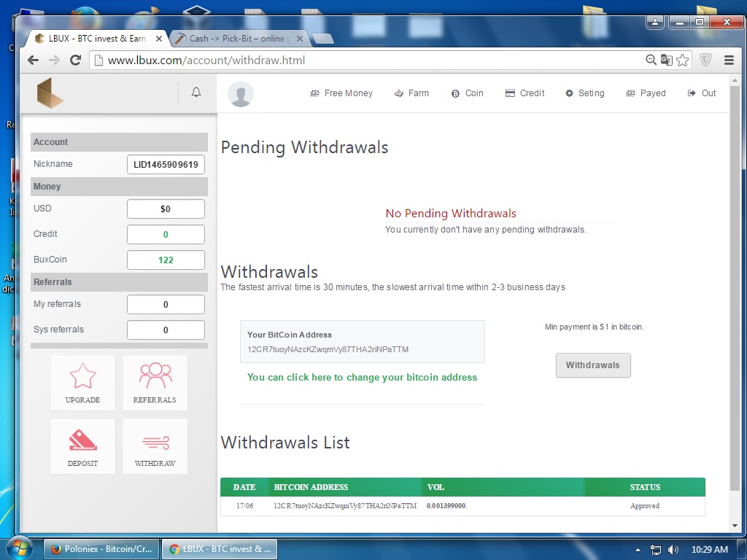Image resolution: width=747 pixels, height=560 pixels.
Task: Click the user avatar picture
Action: pyautogui.click(x=241, y=94)
